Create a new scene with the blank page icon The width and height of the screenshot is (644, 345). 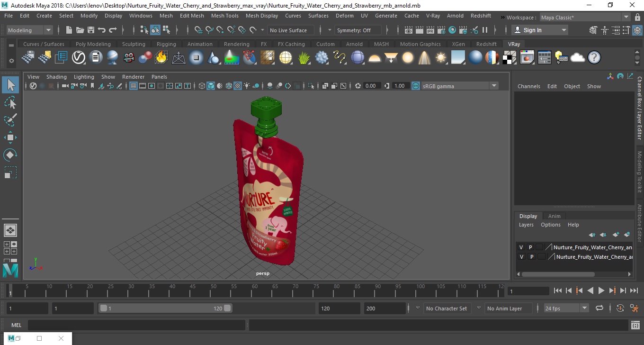pyautogui.click(x=69, y=30)
